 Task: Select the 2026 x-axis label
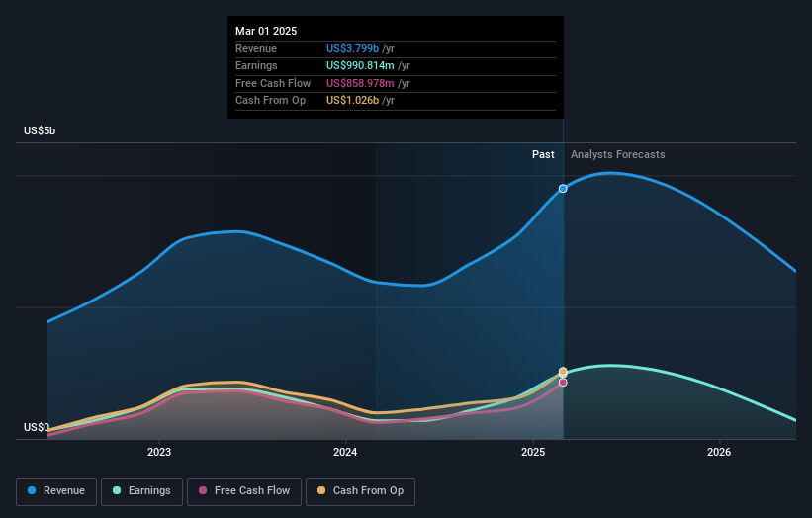(719, 453)
